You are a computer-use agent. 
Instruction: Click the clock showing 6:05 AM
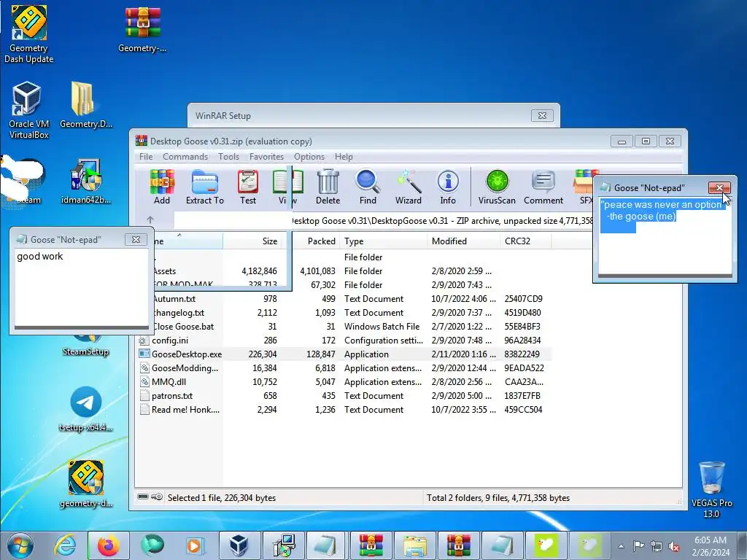[x=711, y=540]
